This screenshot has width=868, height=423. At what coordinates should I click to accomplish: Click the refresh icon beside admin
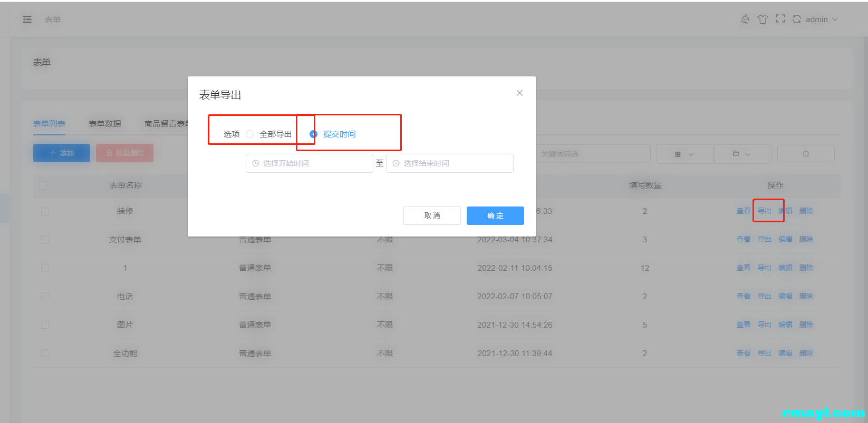pos(797,19)
